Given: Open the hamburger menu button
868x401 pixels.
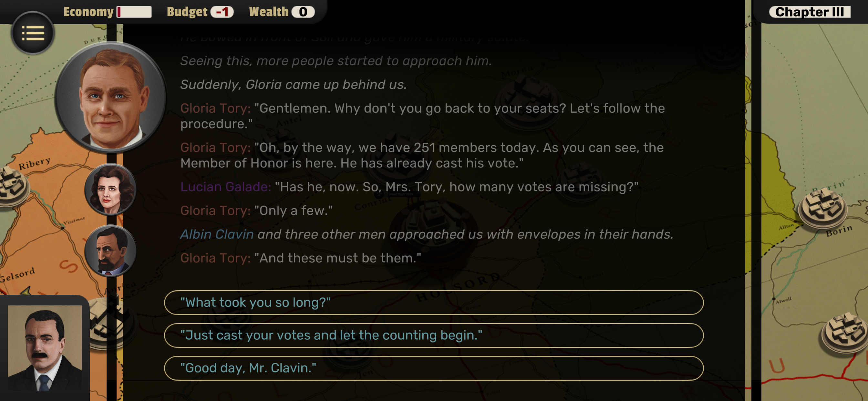Looking at the screenshot, I should [x=33, y=33].
